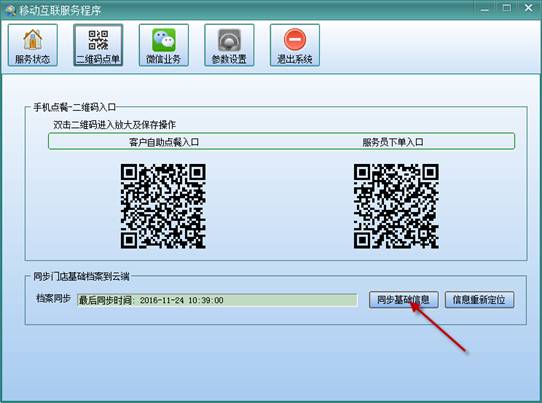Image resolution: width=542 pixels, height=403 pixels.
Task: Click the 信息重新定位 button
Action: [479, 300]
